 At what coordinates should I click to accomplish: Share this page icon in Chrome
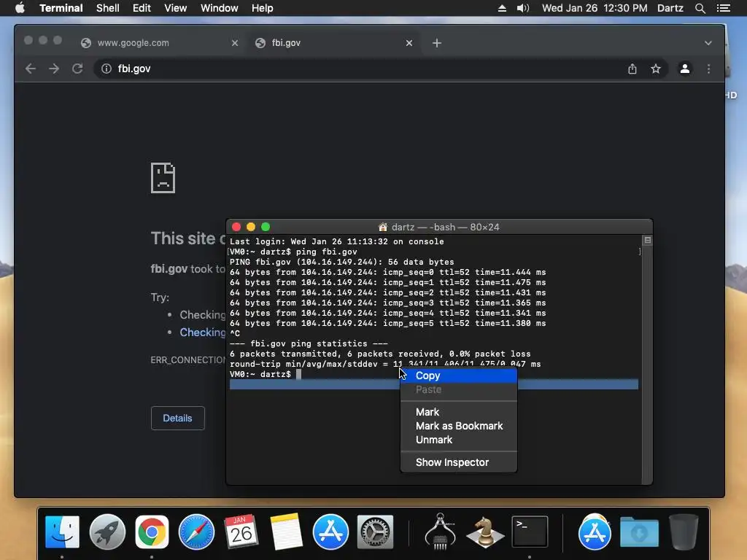pos(632,69)
